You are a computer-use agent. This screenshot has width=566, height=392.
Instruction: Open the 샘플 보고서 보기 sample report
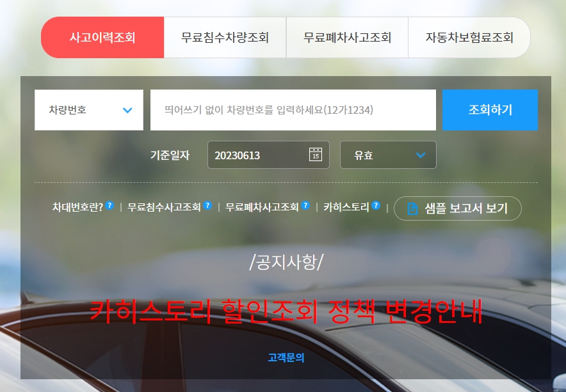(458, 208)
